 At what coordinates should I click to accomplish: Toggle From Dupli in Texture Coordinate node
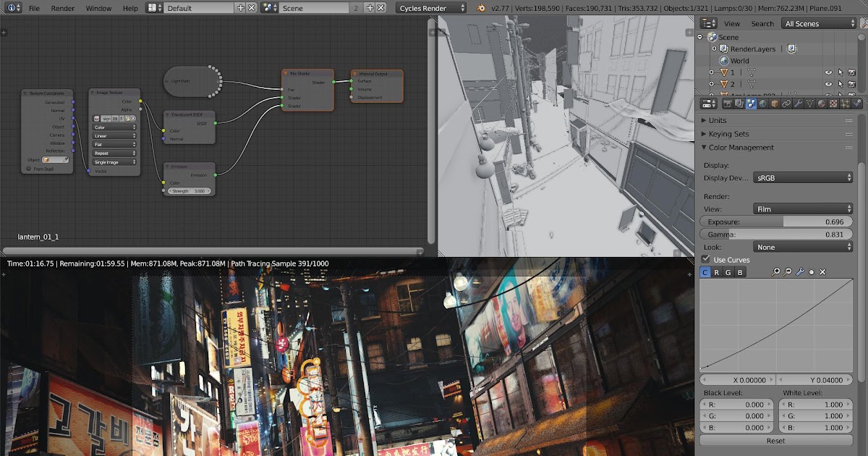tap(28, 169)
